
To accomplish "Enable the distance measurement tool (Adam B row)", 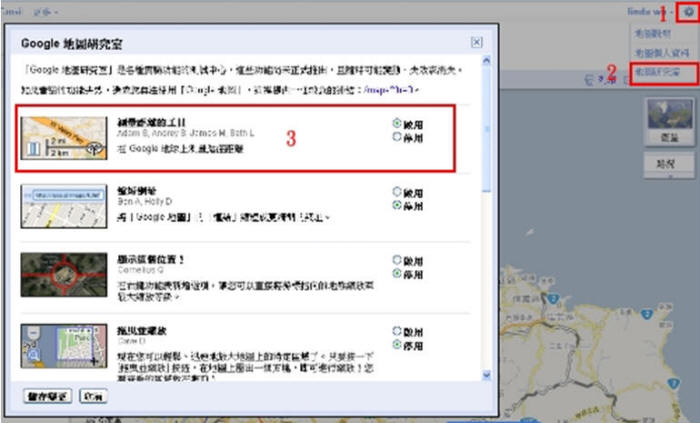I will click(x=397, y=123).
